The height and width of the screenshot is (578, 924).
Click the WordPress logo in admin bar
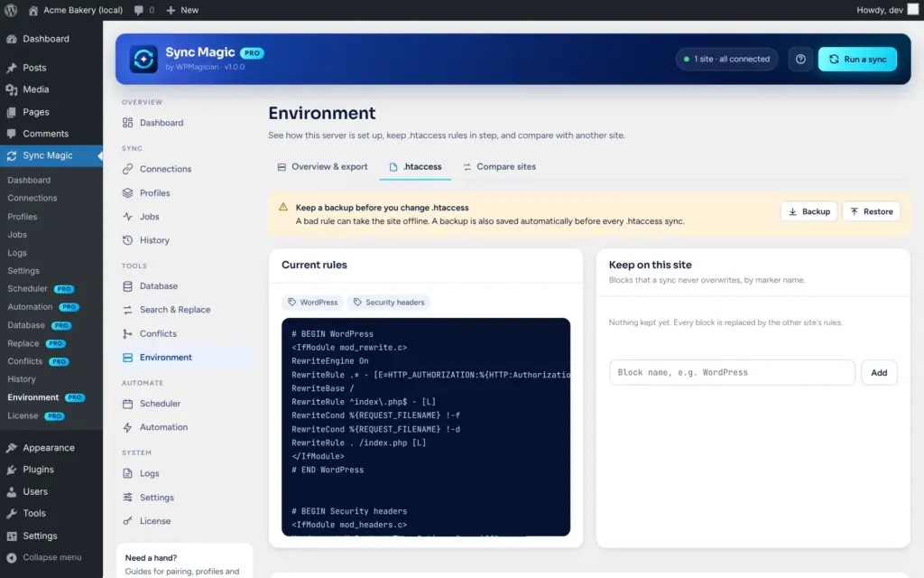(x=11, y=10)
